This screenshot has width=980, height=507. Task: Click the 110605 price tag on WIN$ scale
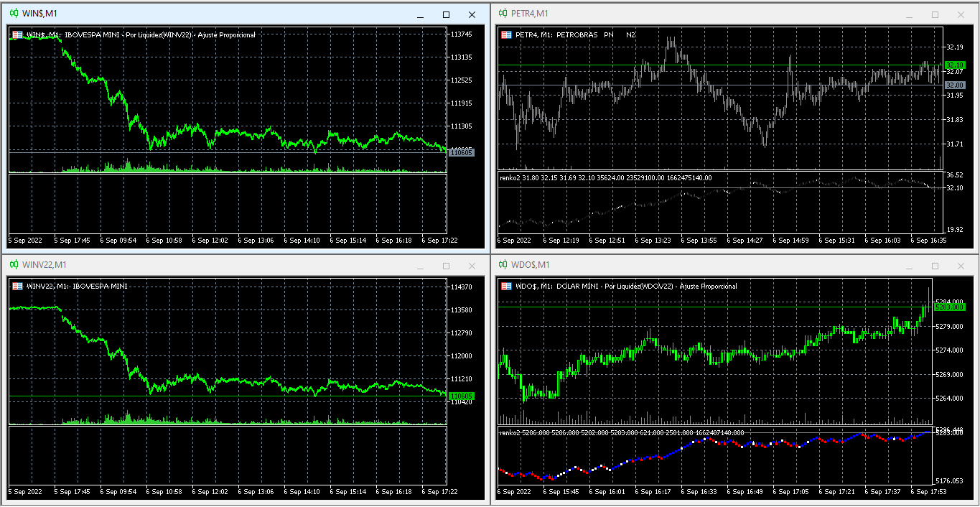pyautogui.click(x=463, y=152)
